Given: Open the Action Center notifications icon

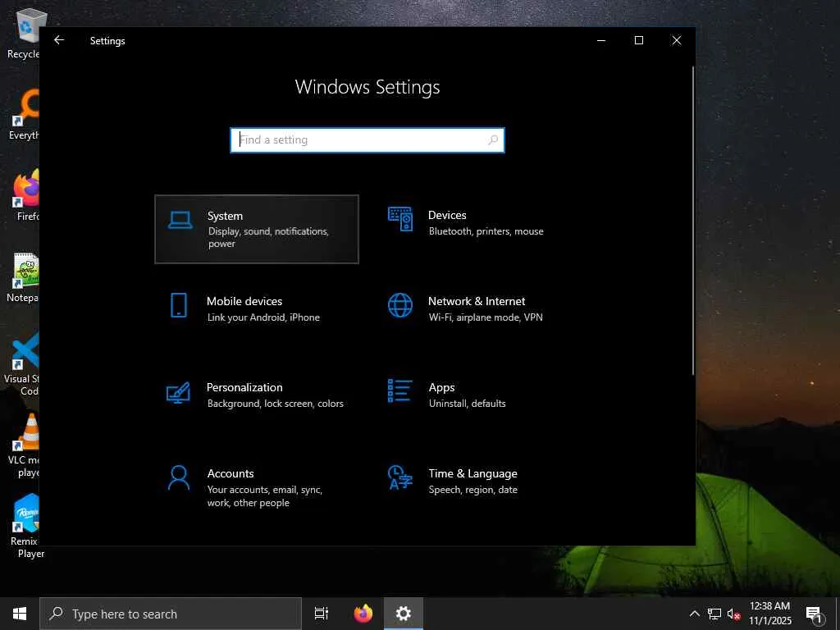Looking at the screenshot, I should [x=815, y=614].
